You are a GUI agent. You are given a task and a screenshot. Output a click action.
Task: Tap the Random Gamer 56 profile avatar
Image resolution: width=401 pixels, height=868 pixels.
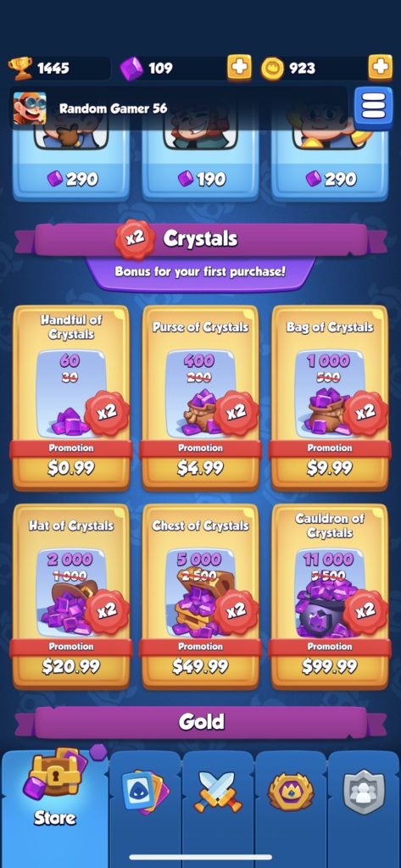pos(30,108)
